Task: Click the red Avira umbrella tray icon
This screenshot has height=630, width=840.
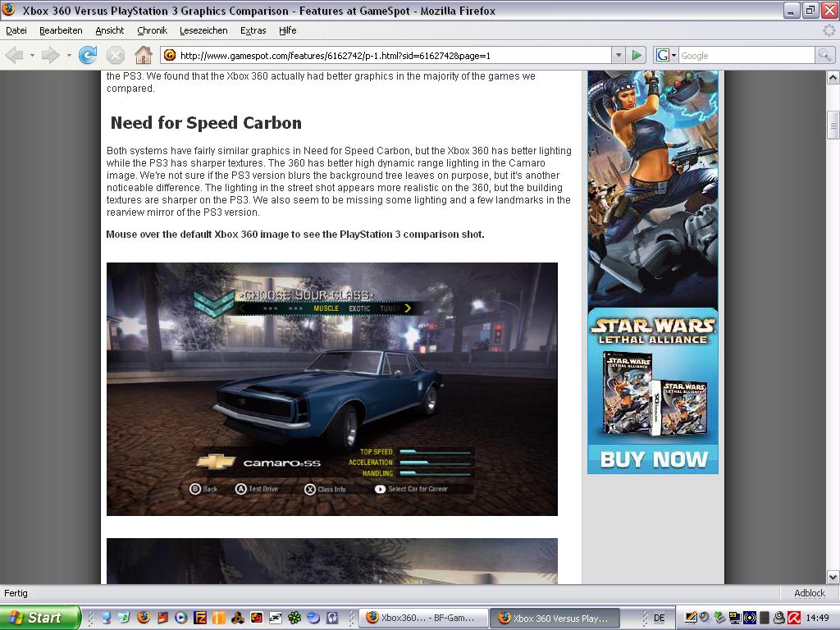Action: coord(793,618)
